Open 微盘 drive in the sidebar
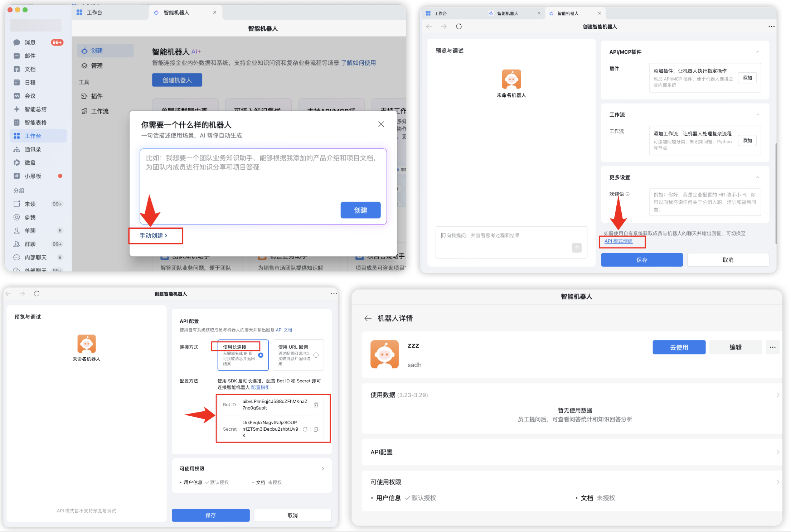 click(30, 162)
